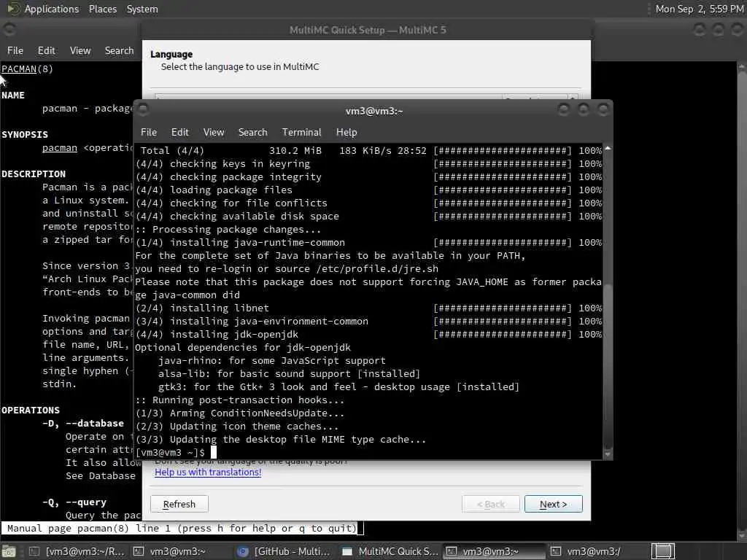Click the clock showing Mon Sep 2
The image size is (747, 560).
tap(699, 9)
